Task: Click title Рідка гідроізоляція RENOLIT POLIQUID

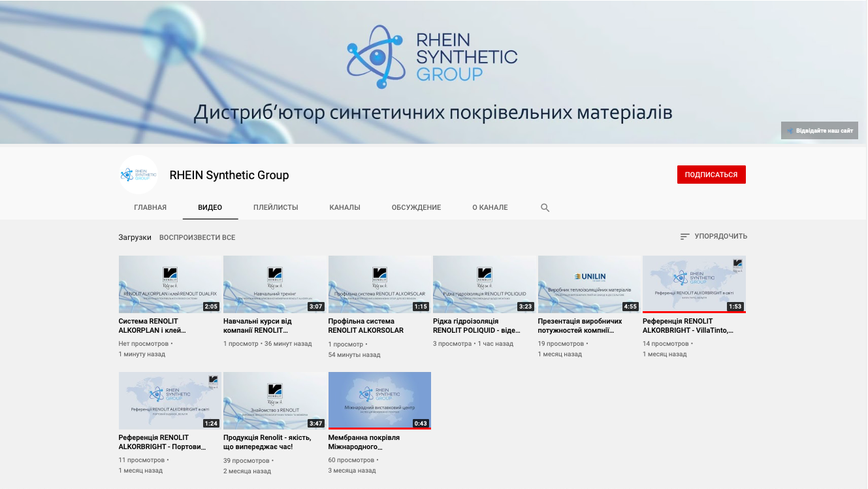Action: tap(477, 326)
